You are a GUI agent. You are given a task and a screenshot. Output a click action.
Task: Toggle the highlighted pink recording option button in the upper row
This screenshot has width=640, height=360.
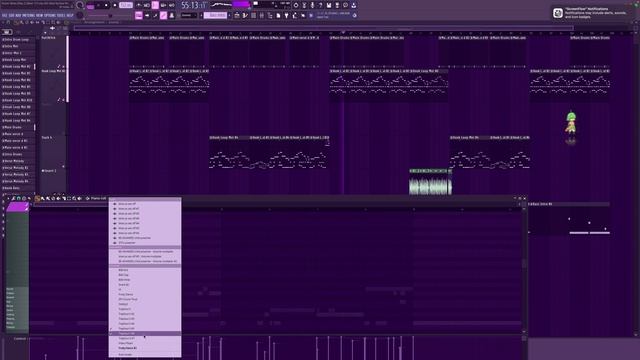pyautogui.click(x=155, y=6)
